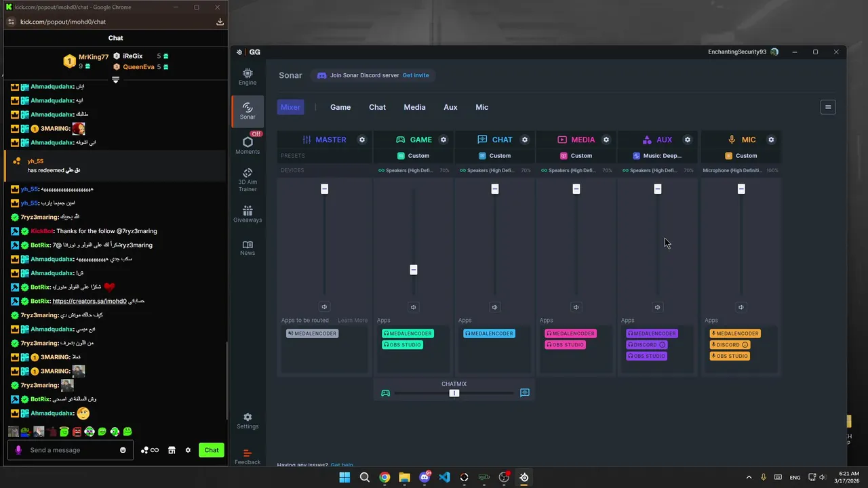Mute the MEDIA channel
Screen dimensions: 868x488
pos(576,307)
